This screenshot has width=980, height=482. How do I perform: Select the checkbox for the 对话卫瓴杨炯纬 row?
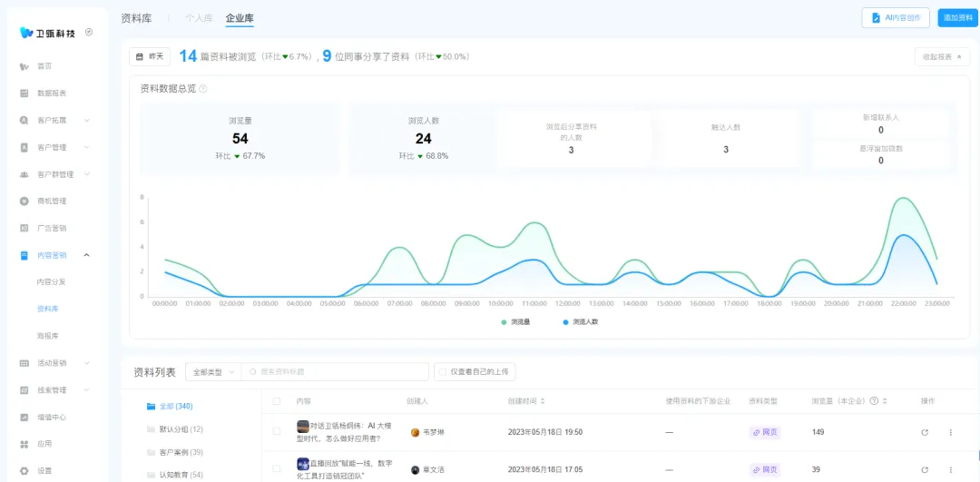point(277,432)
